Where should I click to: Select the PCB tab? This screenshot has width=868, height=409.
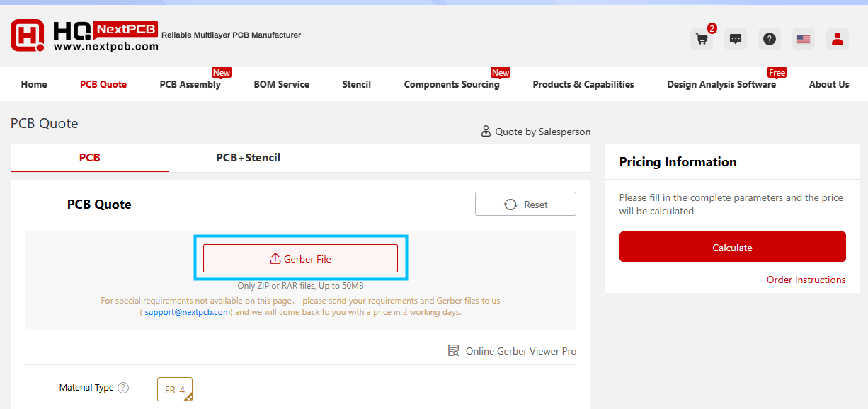coord(89,158)
